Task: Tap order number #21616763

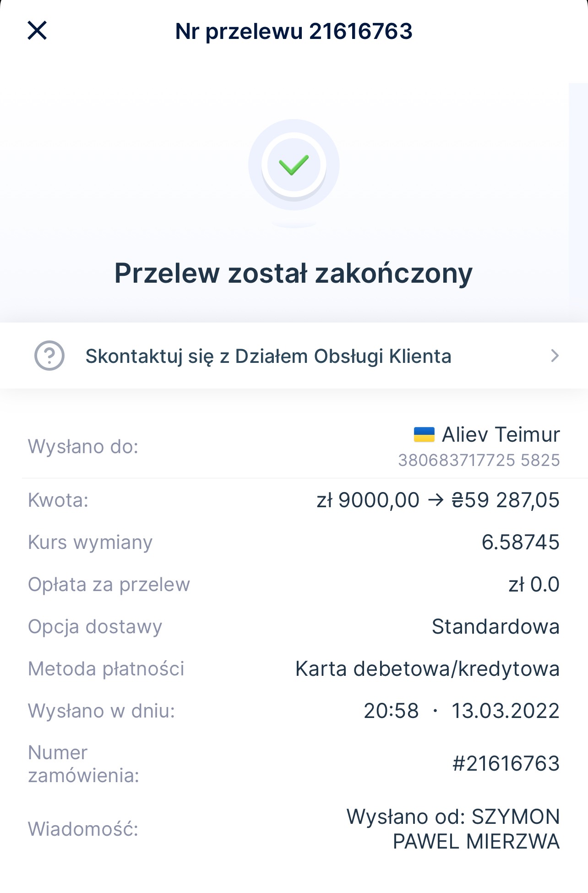Action: (x=506, y=763)
